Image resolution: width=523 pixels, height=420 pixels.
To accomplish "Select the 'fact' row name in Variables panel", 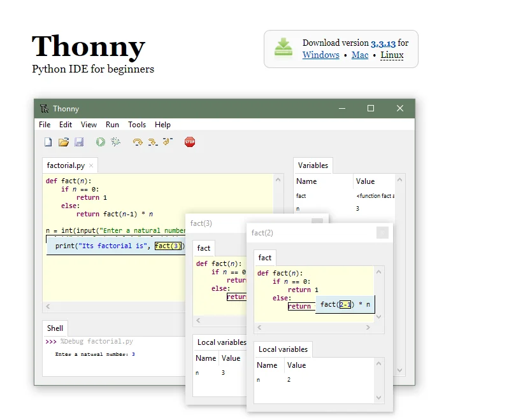I will [x=301, y=196].
